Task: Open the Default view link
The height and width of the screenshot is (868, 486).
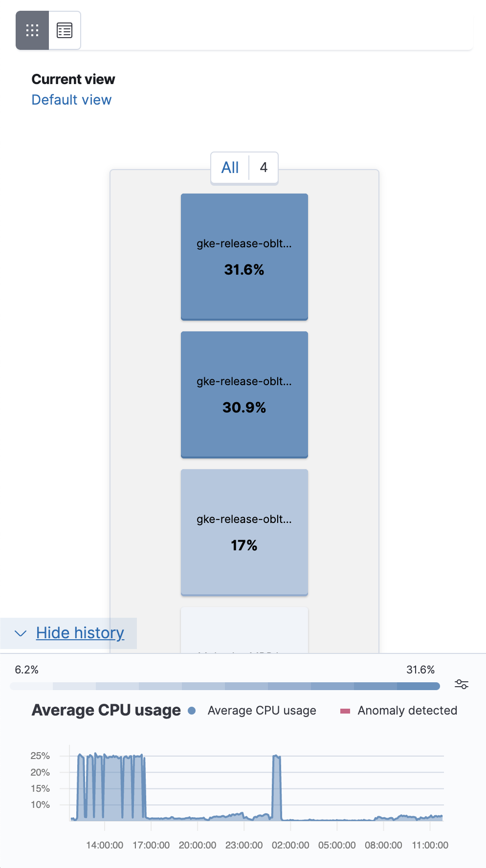Action: tap(71, 100)
